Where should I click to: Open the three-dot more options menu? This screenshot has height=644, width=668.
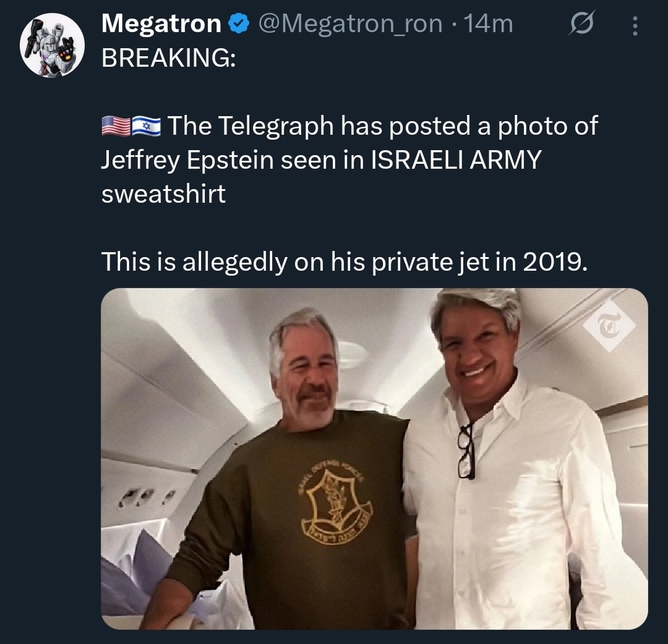tap(636, 25)
